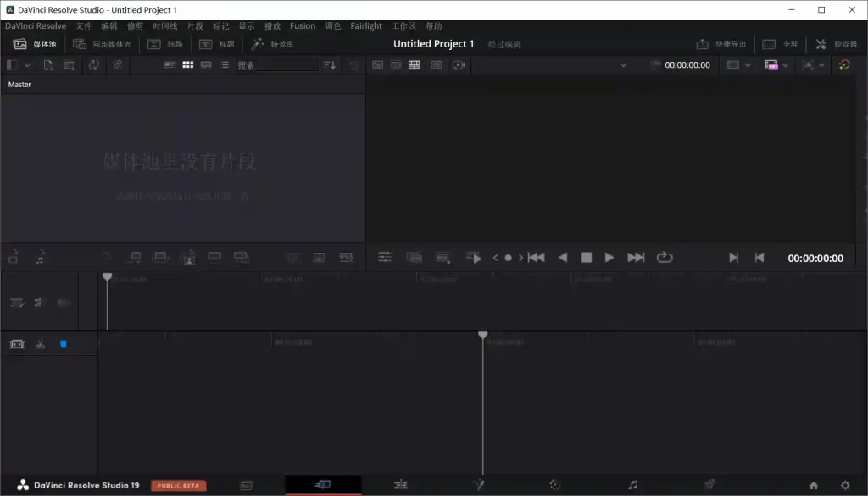The image size is (868, 496).
Task: Switch to the Fairlight music note page
Action: point(632,485)
